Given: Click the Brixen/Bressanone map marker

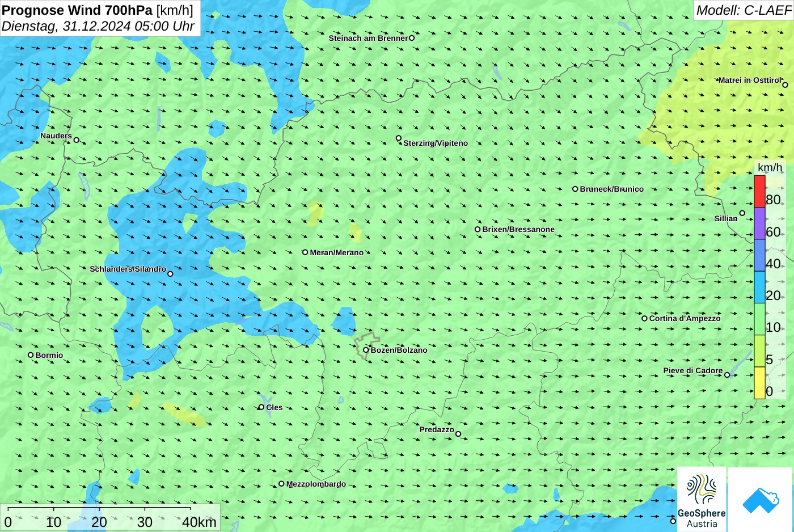Looking at the screenshot, I should [478, 230].
